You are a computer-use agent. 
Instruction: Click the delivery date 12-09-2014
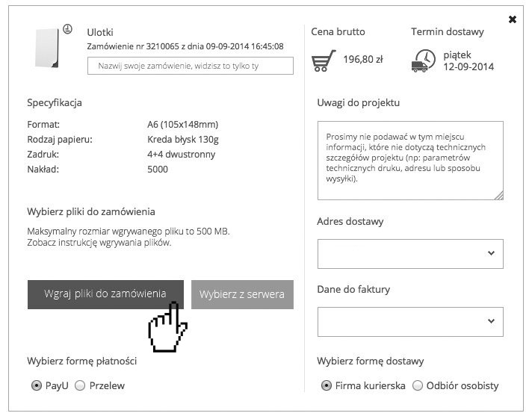(468, 66)
